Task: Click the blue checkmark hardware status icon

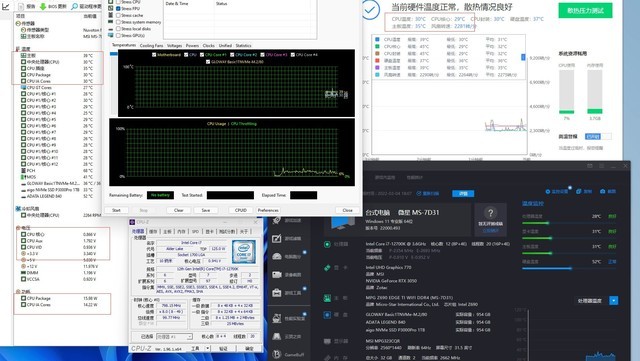Action: (x=371, y=10)
